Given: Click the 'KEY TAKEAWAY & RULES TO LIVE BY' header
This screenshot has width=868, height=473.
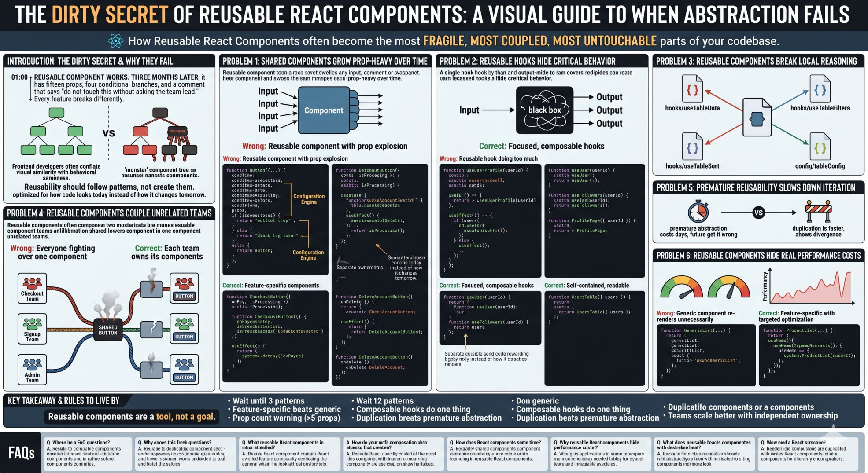Looking at the screenshot, I should (x=63, y=401).
